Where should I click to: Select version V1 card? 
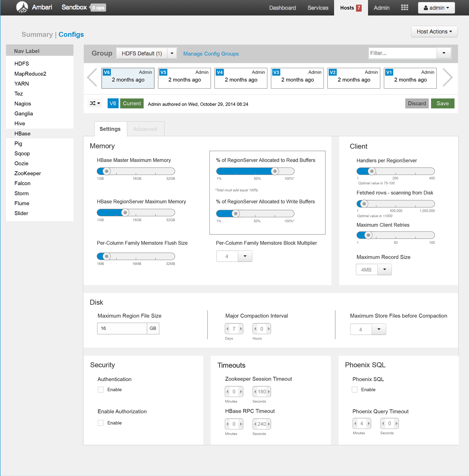click(x=410, y=78)
